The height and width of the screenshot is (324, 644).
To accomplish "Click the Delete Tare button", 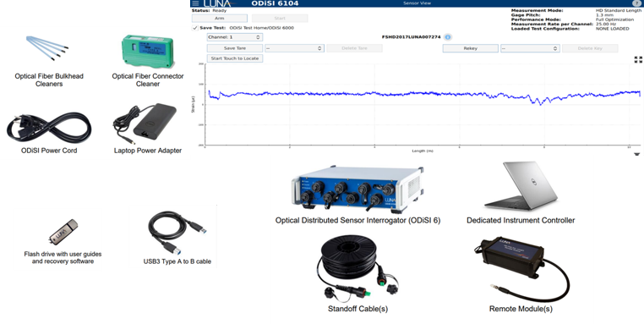I will 354,48.
